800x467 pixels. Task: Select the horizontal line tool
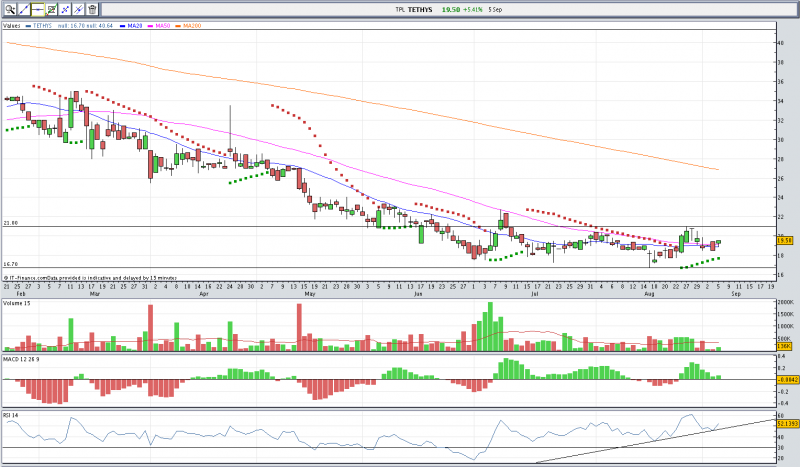(x=37, y=9)
